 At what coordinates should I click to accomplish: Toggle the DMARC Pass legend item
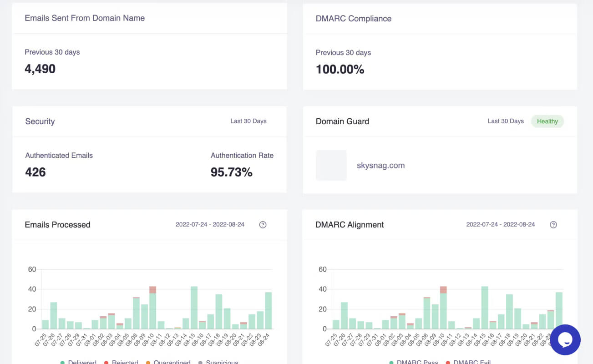(x=414, y=362)
